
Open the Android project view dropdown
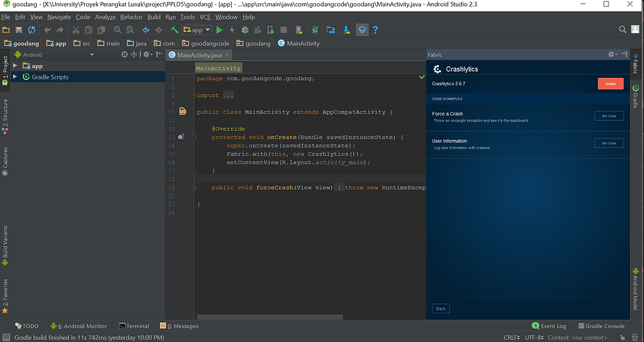tap(54, 54)
